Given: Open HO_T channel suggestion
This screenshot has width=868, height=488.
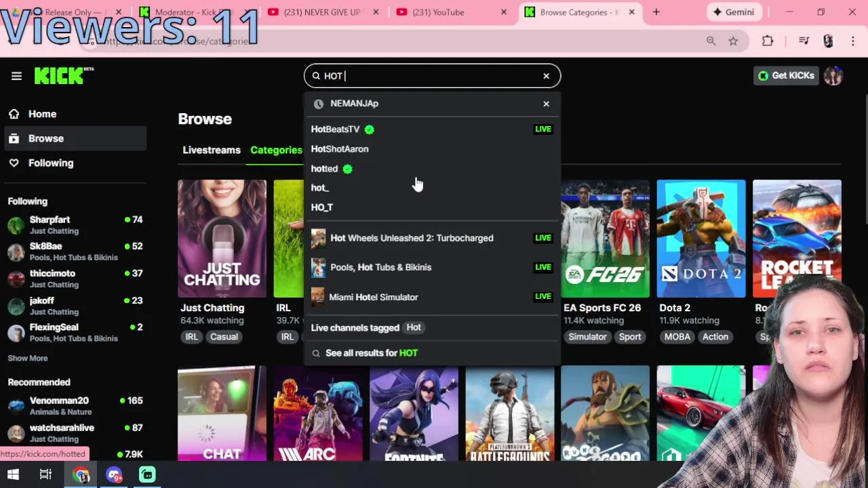Looking at the screenshot, I should (432, 207).
